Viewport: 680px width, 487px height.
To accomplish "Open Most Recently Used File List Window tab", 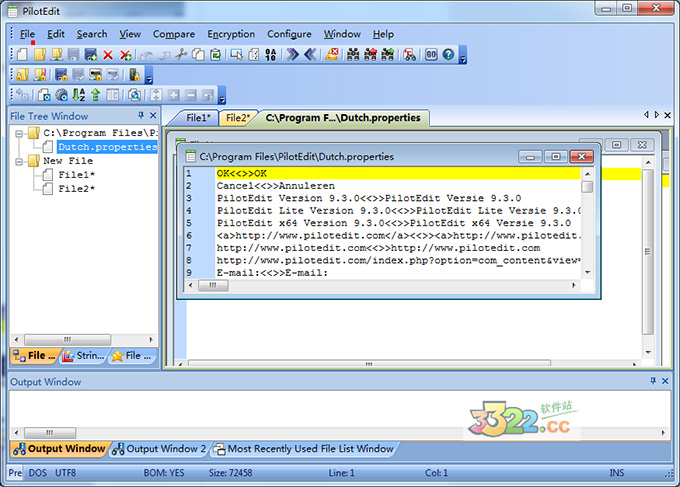I will pos(305,449).
